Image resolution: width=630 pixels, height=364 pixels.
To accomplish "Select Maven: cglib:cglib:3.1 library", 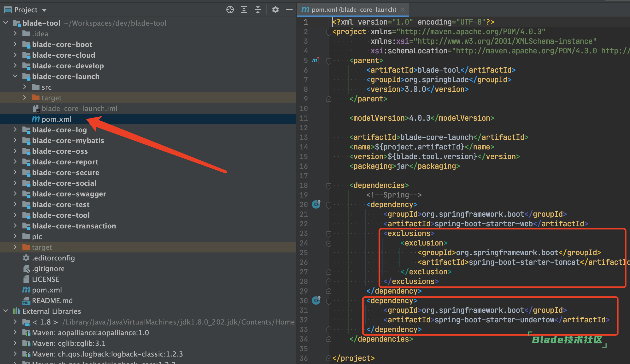I will pyautogui.click(x=69, y=343).
